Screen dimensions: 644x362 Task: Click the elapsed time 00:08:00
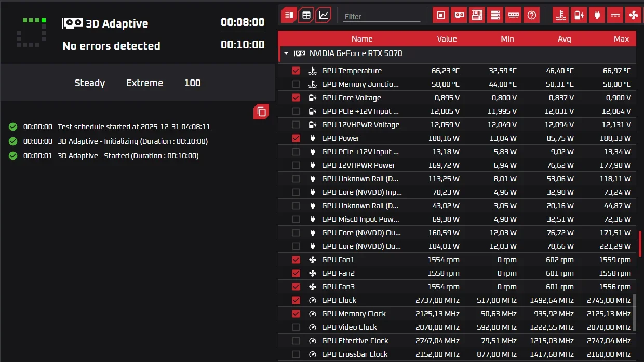coord(243,22)
